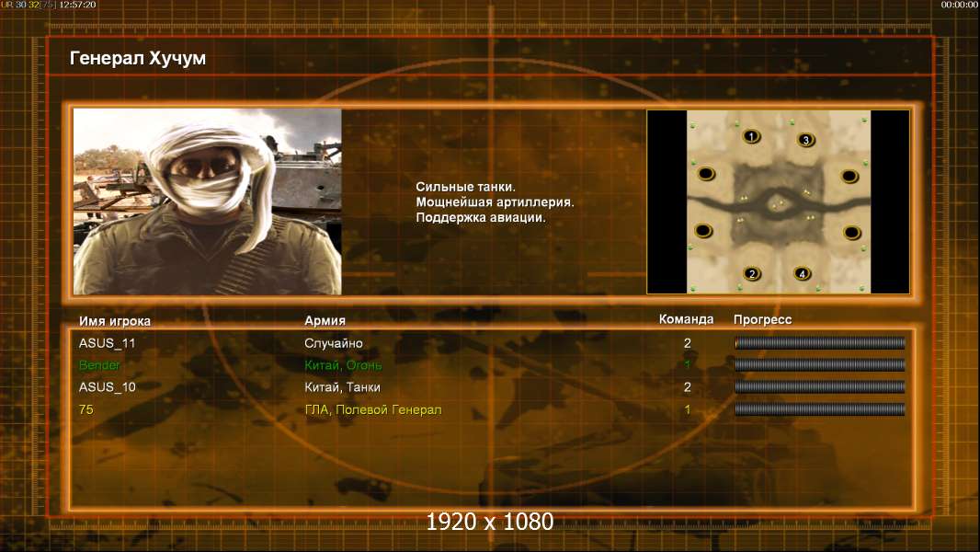Click the progress bar for player 75

tap(819, 409)
